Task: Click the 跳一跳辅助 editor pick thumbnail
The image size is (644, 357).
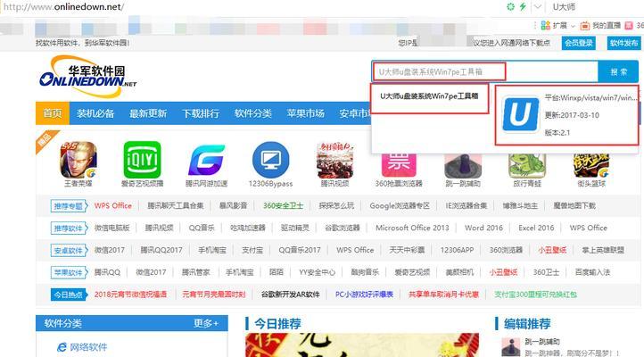Action: [511, 347]
